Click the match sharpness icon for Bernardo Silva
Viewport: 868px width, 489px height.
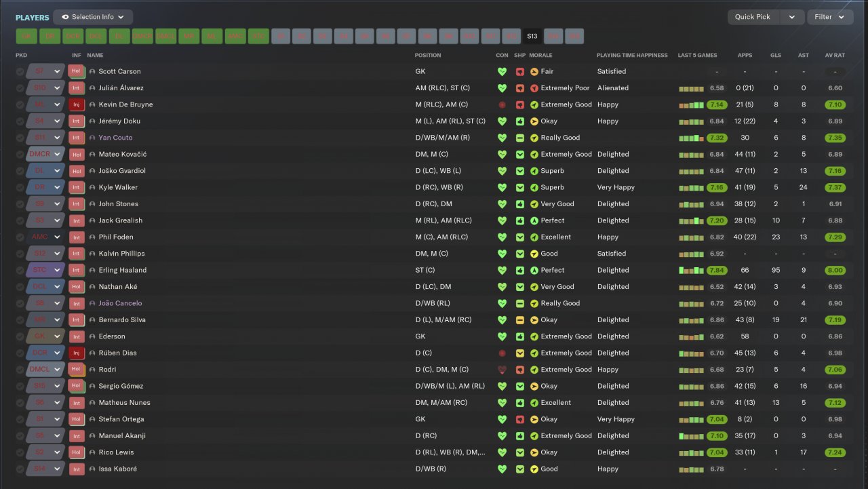pos(520,320)
